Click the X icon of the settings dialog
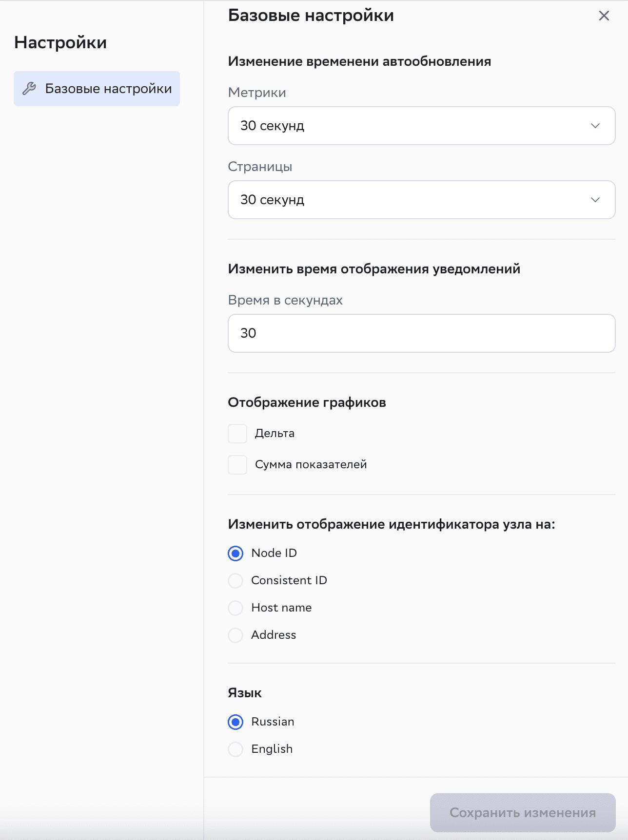This screenshot has height=840, width=628. 604,15
